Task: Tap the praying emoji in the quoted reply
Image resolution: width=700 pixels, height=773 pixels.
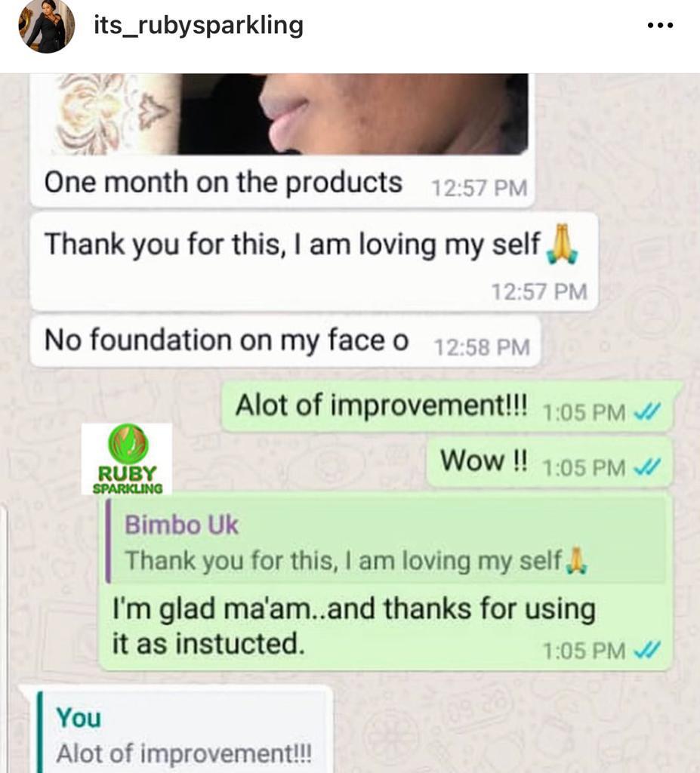Action: point(576,561)
